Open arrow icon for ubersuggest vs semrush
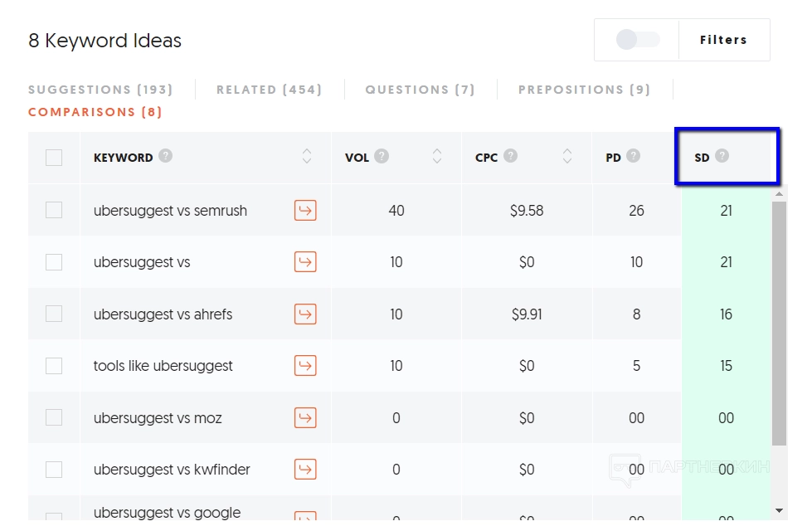The image size is (812, 531). 305,211
